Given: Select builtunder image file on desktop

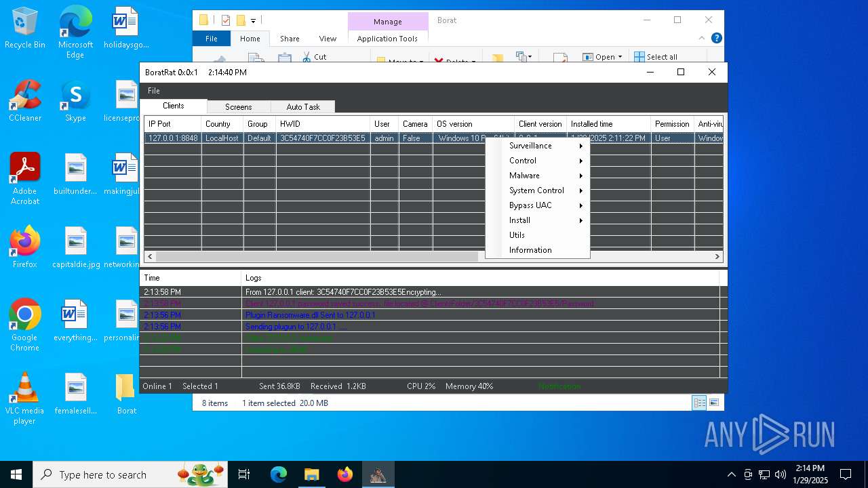Looking at the screenshot, I should pos(75,174).
